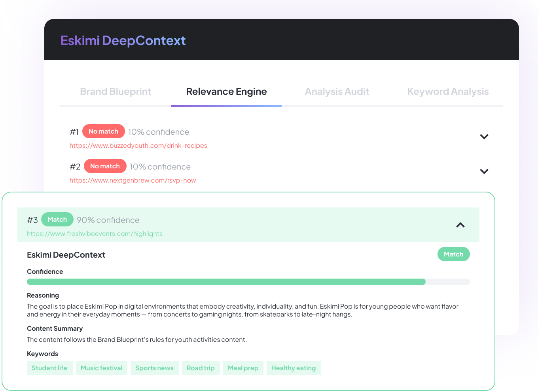538x392 pixels.
Task: Expand result #1 with the chevron
Action: (x=484, y=137)
